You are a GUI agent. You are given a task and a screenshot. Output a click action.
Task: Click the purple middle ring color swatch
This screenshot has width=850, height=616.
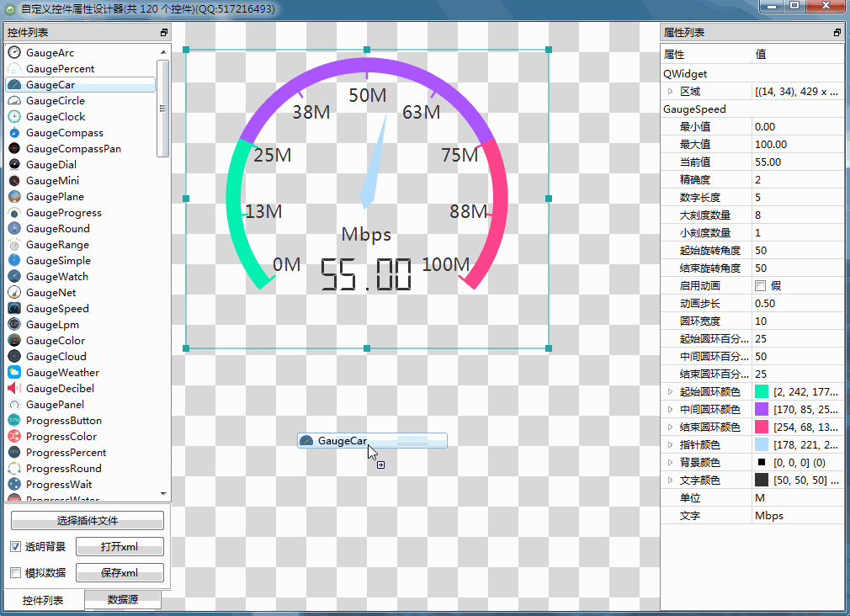point(762,409)
